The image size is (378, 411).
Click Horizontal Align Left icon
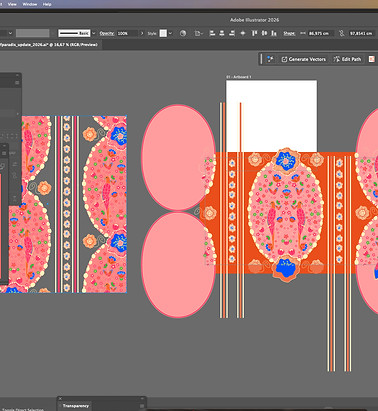coord(212,33)
